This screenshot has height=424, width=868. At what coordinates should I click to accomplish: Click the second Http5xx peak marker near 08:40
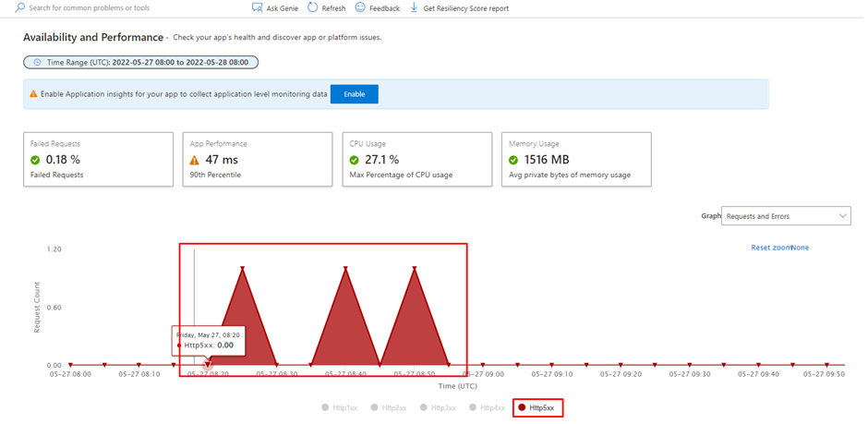coord(345,269)
